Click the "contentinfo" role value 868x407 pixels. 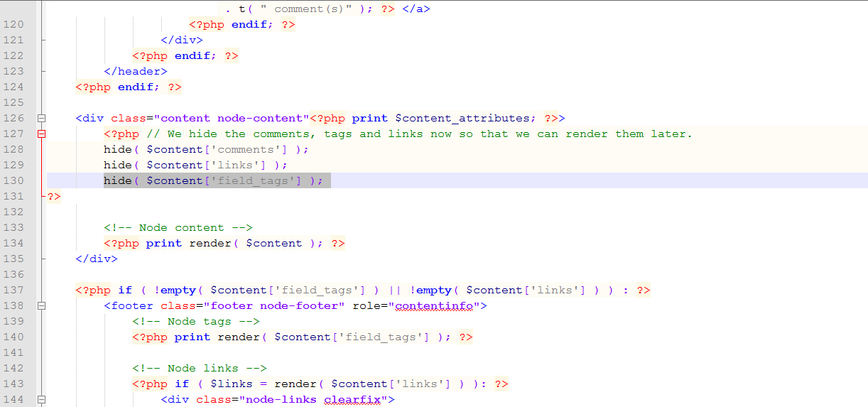[x=434, y=306]
